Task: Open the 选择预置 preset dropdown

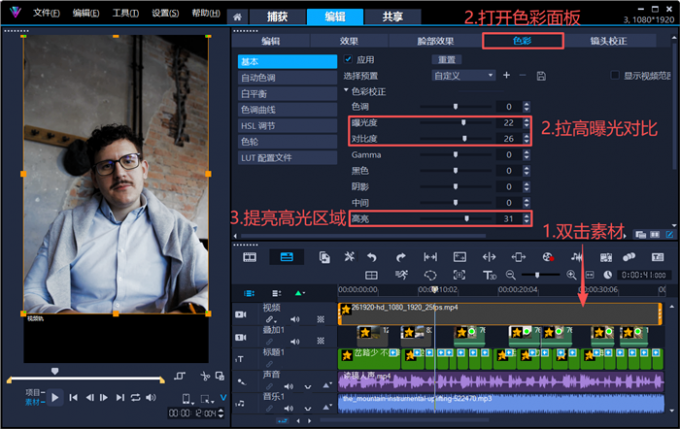Action: click(x=463, y=75)
